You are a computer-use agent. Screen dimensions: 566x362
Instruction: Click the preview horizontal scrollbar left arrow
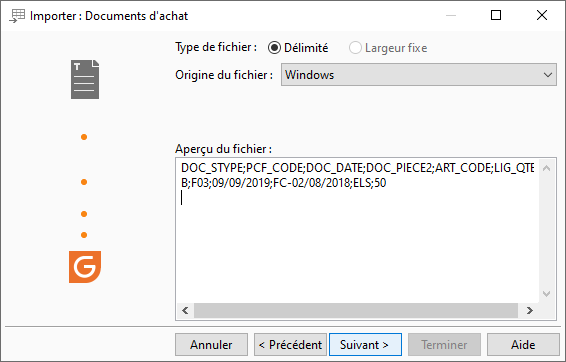point(186,310)
